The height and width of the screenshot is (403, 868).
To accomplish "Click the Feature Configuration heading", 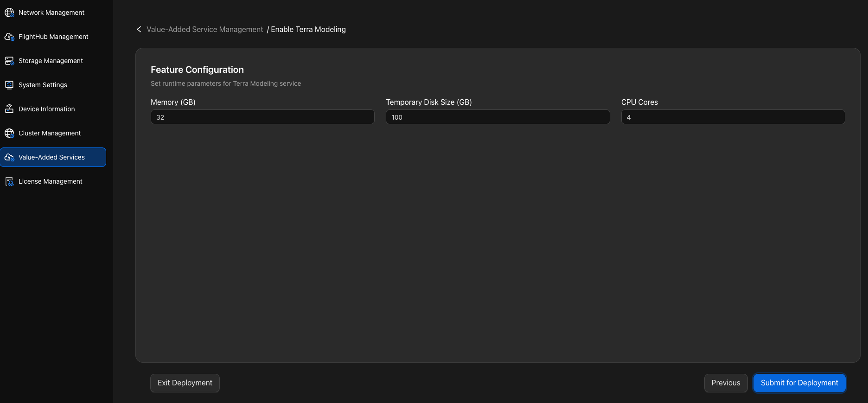I will [197, 70].
